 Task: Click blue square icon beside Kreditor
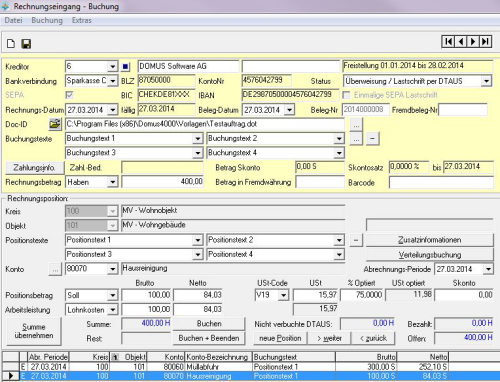126,67
